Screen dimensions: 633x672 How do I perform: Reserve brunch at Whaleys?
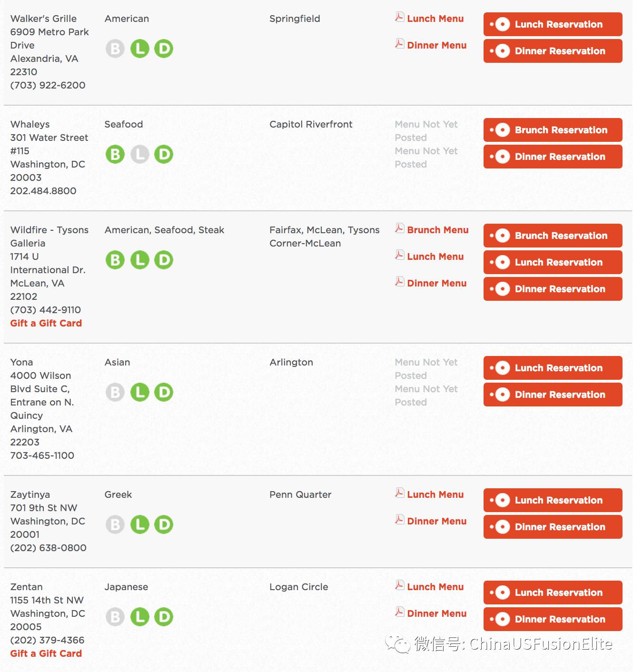(553, 130)
